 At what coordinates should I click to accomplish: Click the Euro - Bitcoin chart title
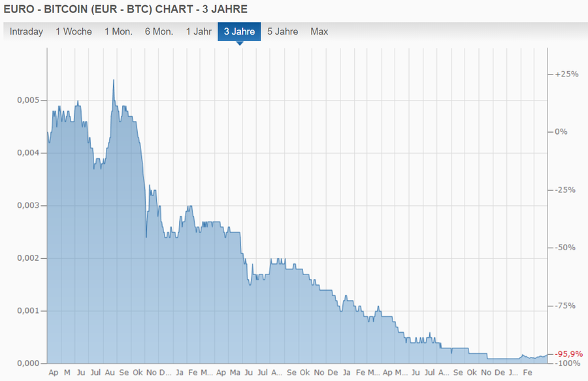[x=126, y=9]
